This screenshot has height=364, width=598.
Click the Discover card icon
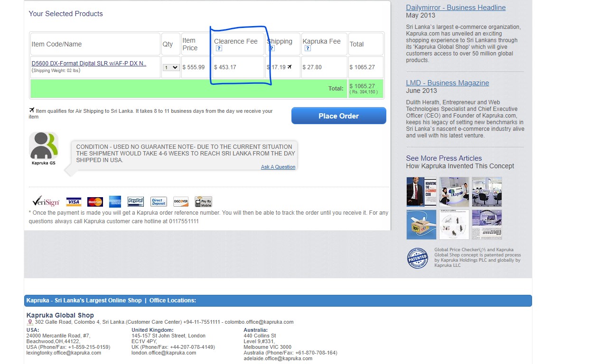(181, 202)
